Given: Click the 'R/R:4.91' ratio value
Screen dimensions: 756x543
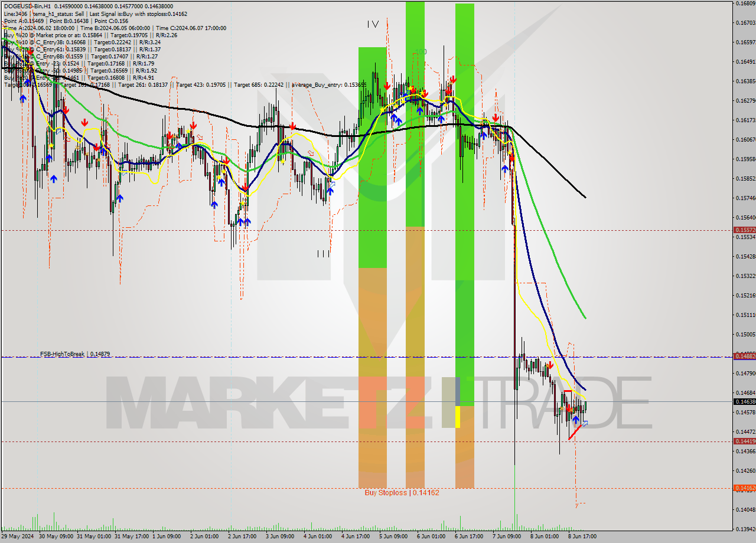Looking at the screenshot, I should click(x=142, y=77).
